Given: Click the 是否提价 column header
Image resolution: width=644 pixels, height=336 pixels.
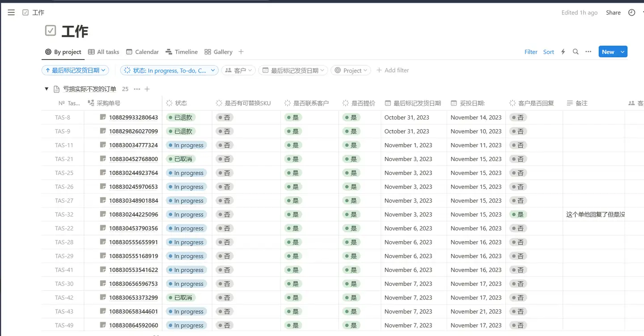Looking at the screenshot, I should (360, 103).
